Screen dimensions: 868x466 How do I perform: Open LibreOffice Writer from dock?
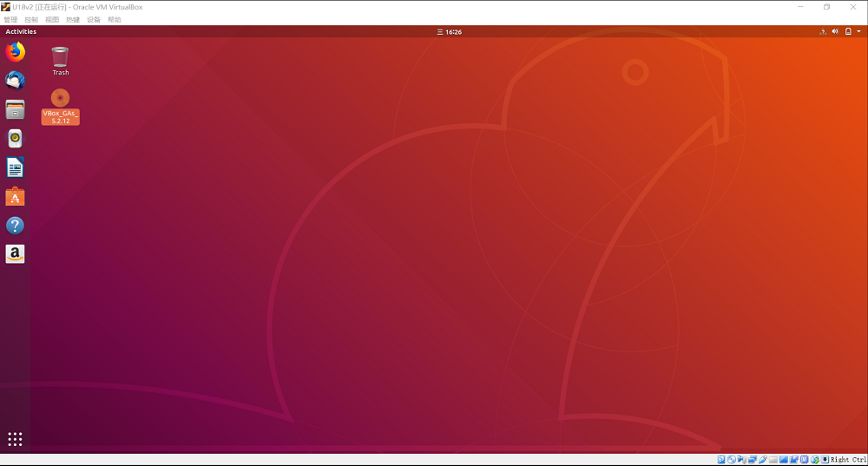tap(15, 167)
